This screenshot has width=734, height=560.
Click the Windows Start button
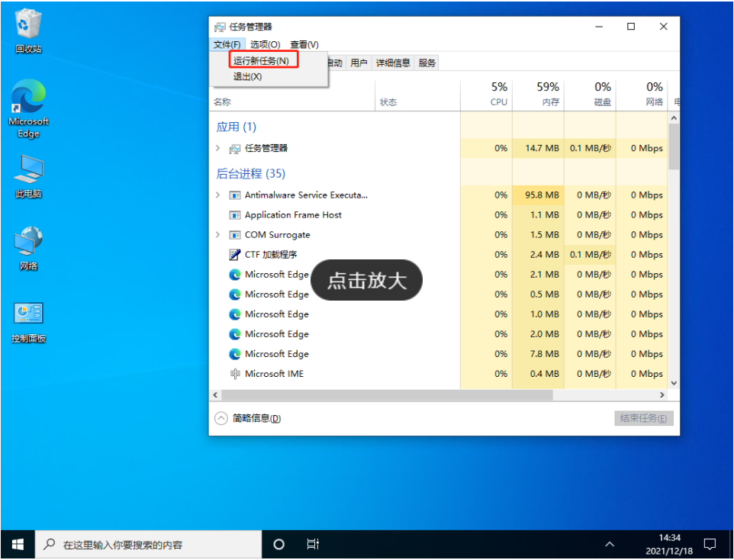[x=18, y=544]
